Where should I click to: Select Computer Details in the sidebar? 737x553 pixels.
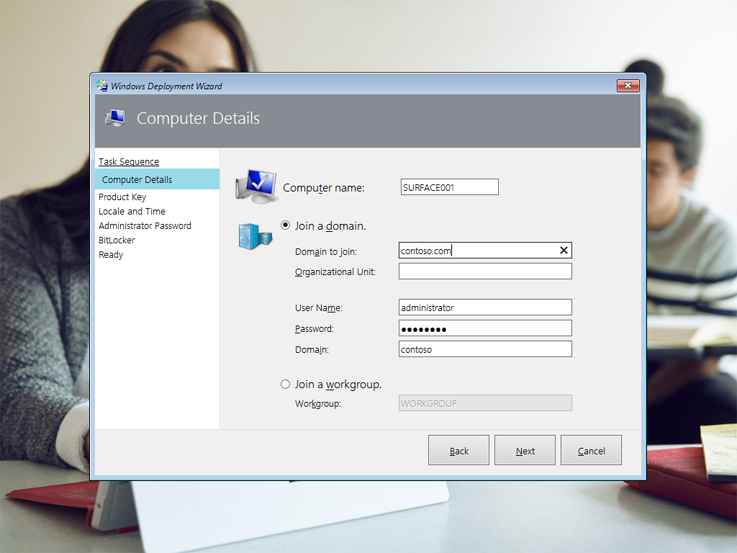pyautogui.click(x=137, y=180)
